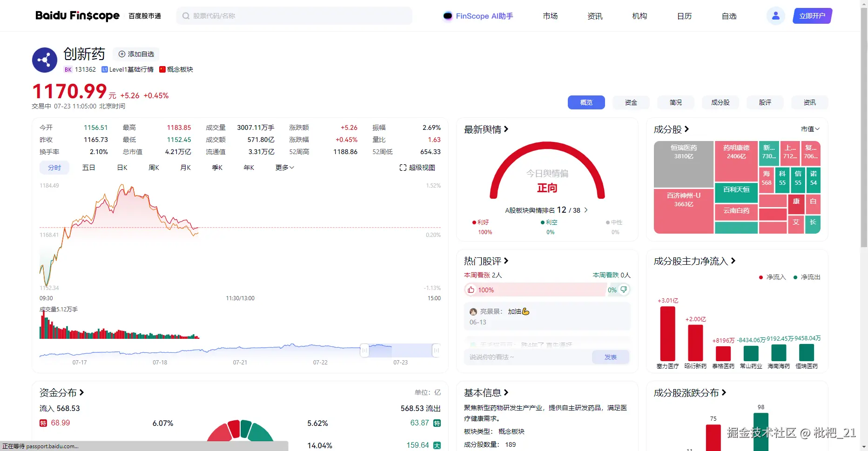Viewport: 868px width, 451px height.
Task: Open the 市场 menu in top navigation
Action: click(x=550, y=15)
